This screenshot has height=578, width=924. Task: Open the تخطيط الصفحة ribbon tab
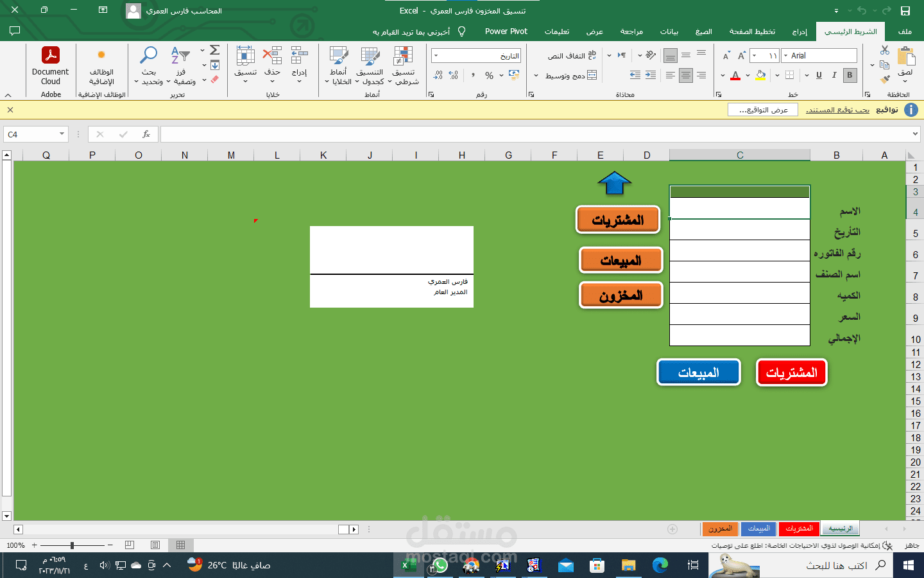[752, 31]
